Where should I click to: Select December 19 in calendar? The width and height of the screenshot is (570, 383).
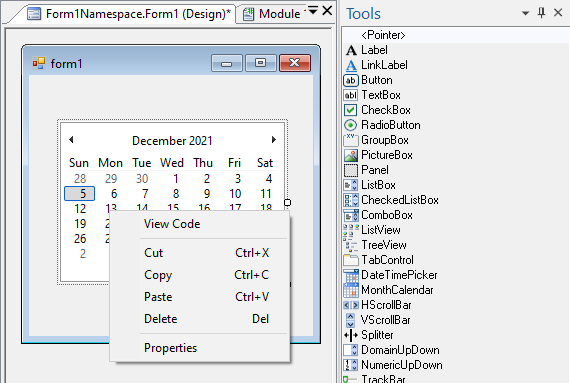80,224
